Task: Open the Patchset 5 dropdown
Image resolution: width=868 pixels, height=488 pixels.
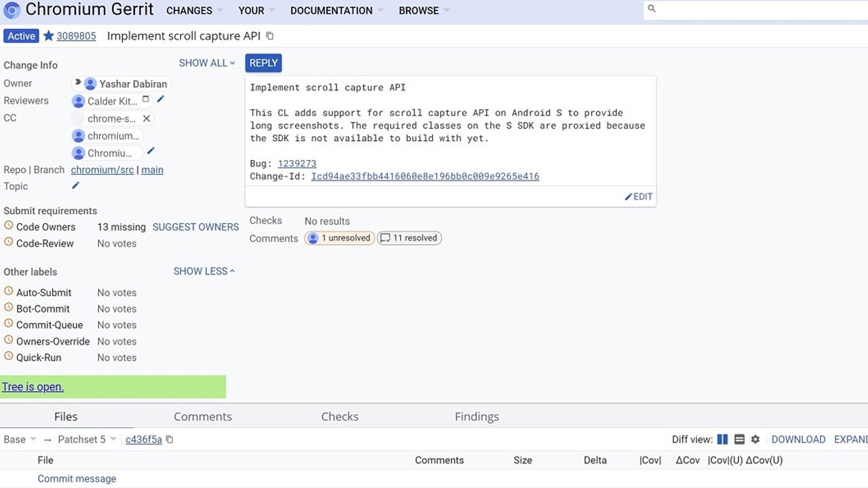Action: coord(87,439)
